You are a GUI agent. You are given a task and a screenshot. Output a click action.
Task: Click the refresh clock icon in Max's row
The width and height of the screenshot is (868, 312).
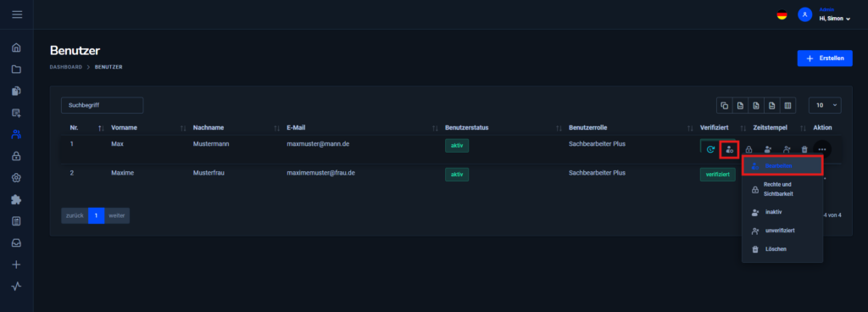click(711, 149)
